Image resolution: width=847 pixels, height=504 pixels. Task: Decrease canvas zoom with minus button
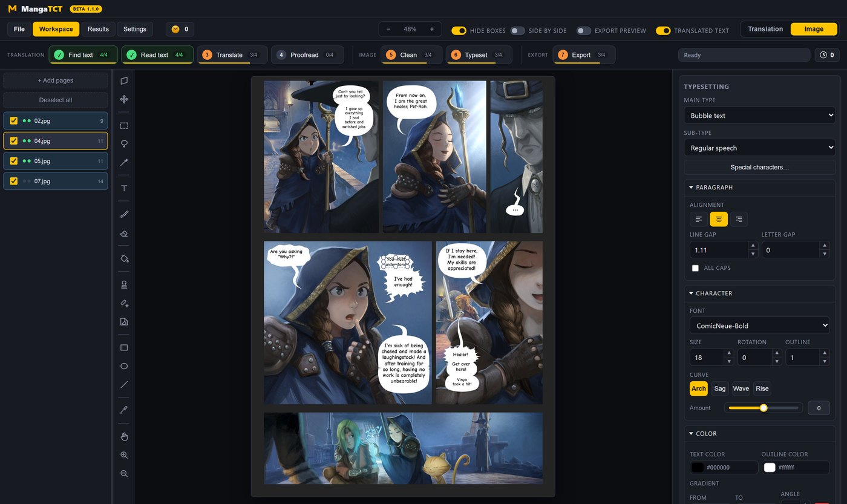tap(388, 29)
